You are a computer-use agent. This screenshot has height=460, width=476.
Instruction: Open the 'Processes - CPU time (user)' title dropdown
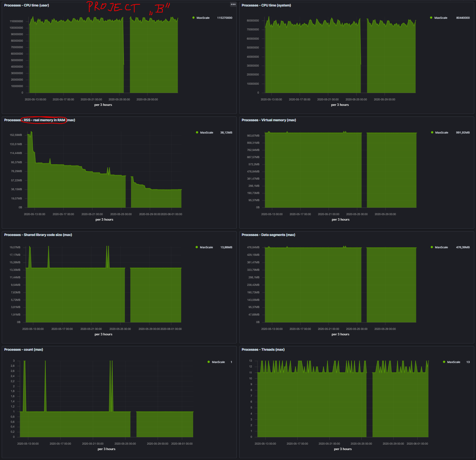click(x=27, y=5)
